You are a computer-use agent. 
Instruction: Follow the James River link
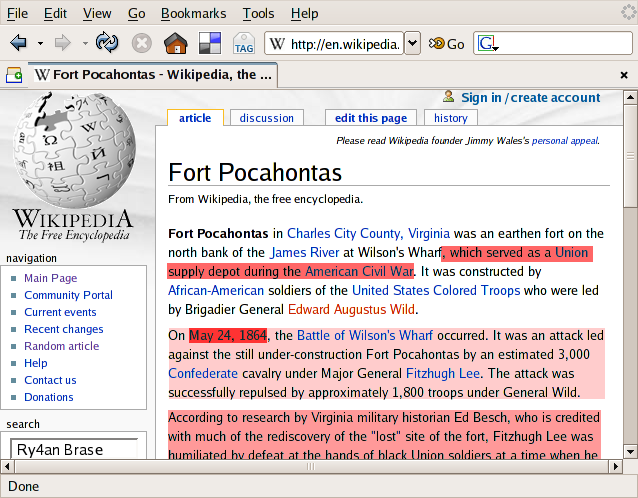click(304, 253)
